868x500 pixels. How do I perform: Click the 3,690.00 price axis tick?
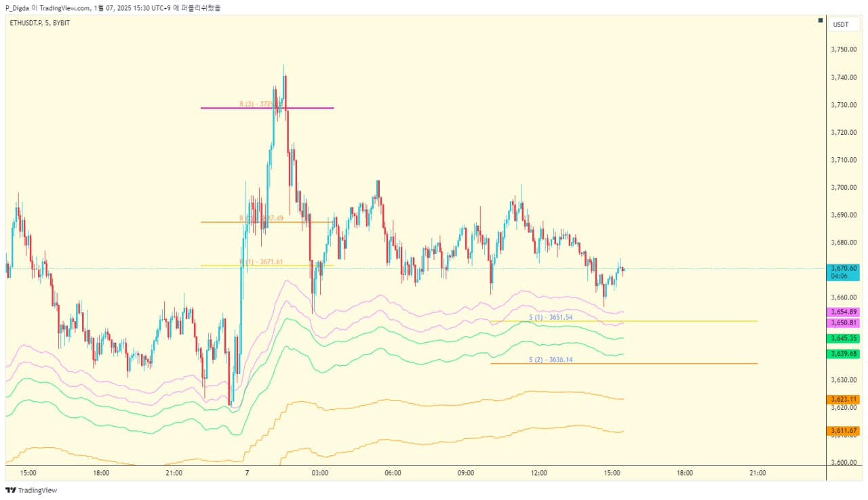coord(844,215)
